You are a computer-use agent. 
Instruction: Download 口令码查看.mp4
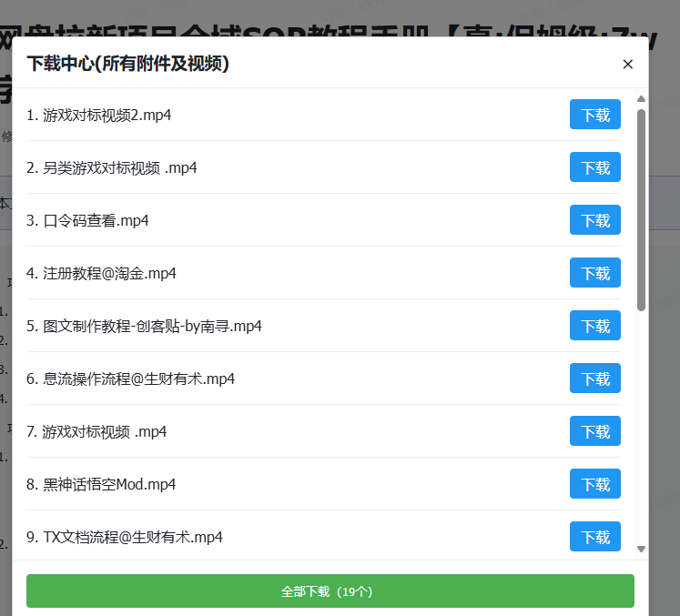(595, 220)
